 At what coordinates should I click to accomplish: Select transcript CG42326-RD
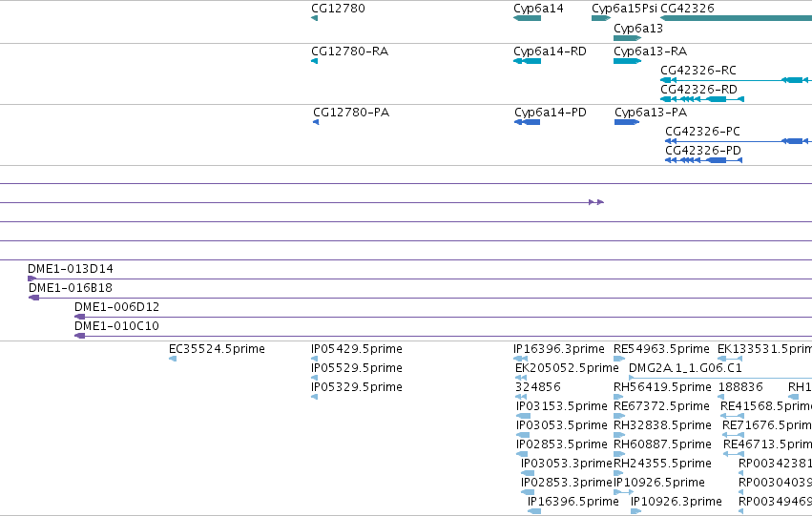(x=698, y=90)
